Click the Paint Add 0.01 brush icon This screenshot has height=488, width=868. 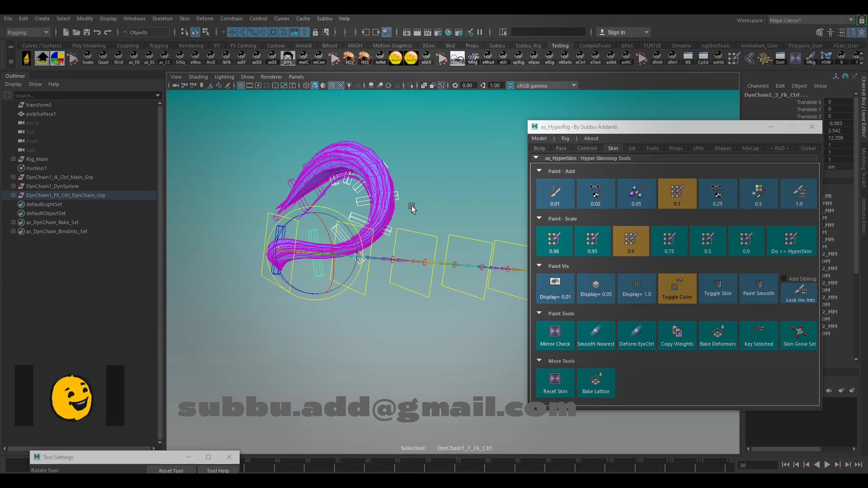click(555, 193)
